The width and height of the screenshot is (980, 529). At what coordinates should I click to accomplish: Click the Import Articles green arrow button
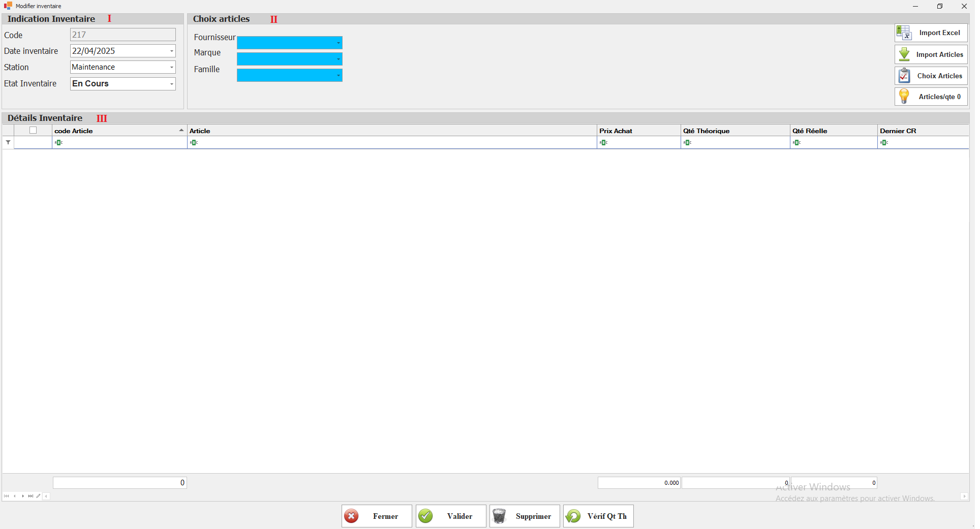pos(930,54)
